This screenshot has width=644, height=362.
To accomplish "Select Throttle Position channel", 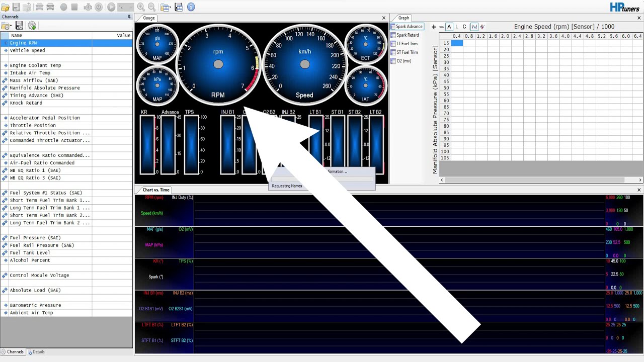I will click(x=66, y=126).
